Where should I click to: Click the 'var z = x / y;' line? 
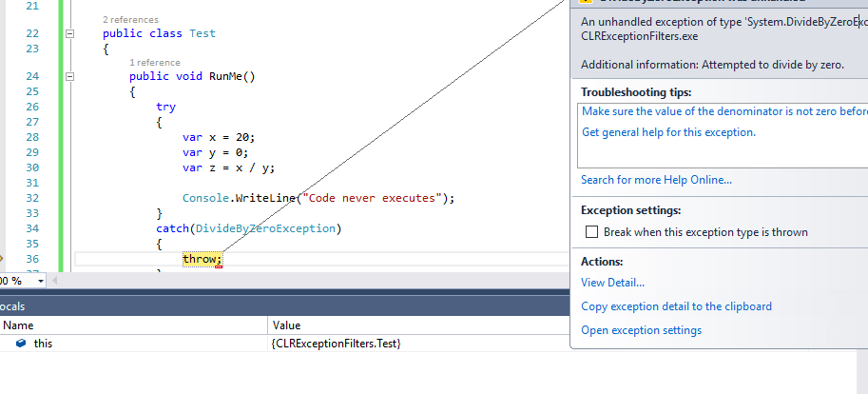(228, 167)
